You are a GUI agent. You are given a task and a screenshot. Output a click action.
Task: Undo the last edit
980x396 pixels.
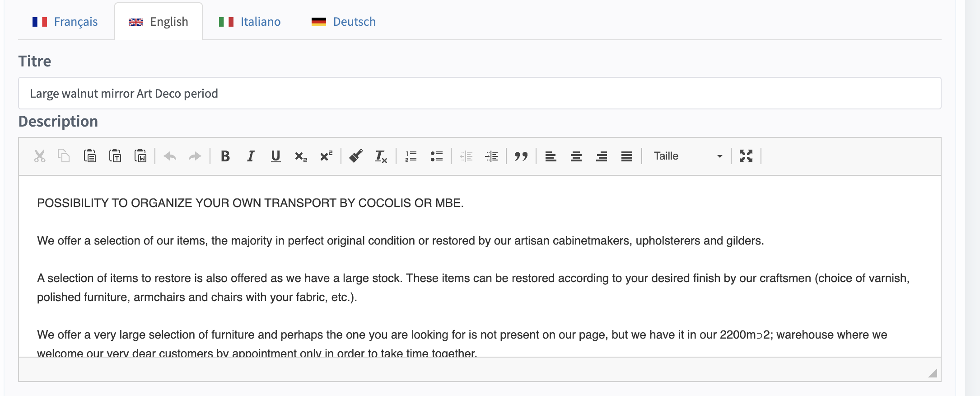170,156
